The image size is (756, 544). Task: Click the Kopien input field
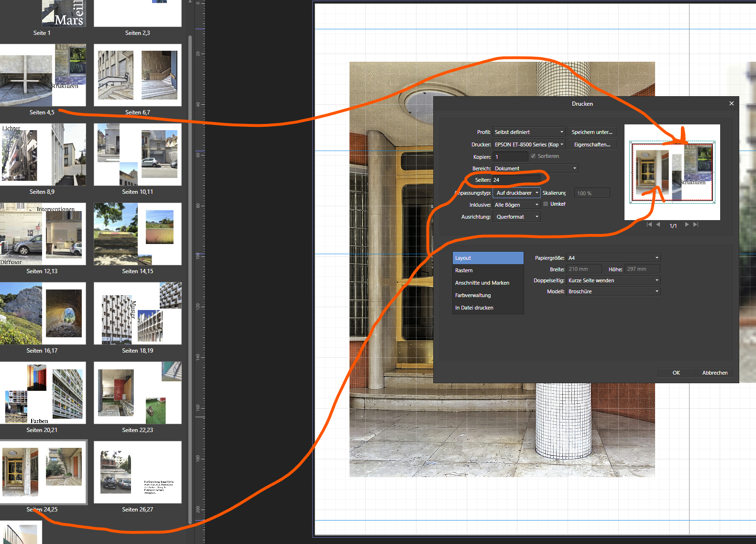tap(510, 156)
